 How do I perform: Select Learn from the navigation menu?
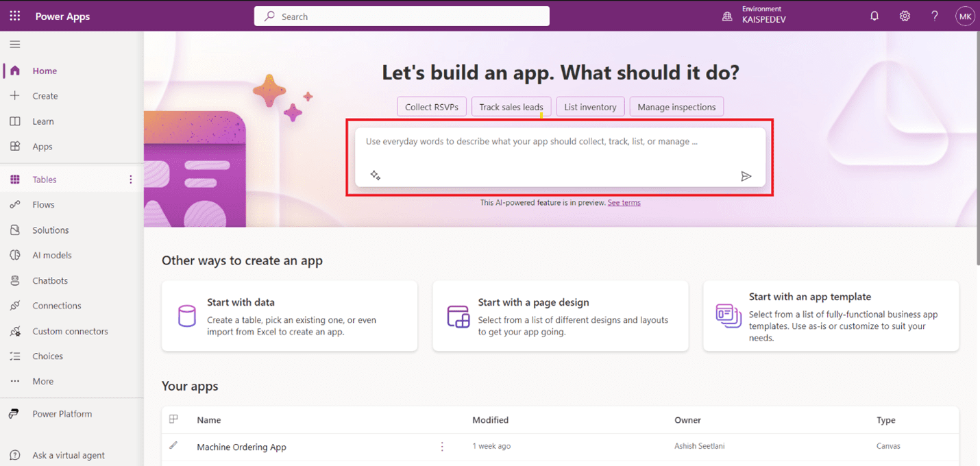(x=43, y=121)
